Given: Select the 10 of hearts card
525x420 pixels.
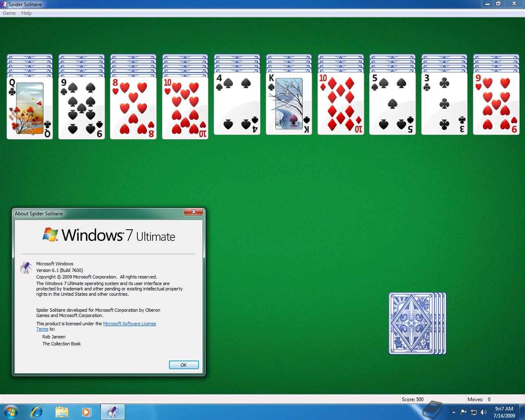Looking at the screenshot, I should click(x=185, y=108).
